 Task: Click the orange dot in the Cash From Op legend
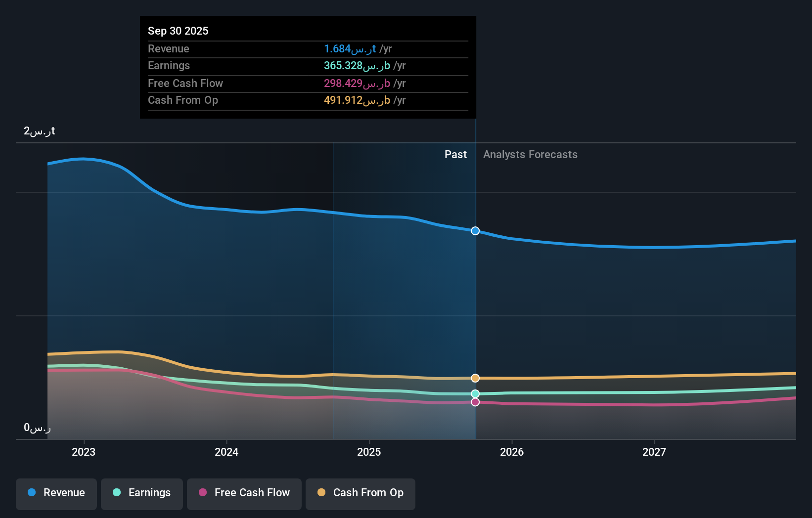(321, 492)
